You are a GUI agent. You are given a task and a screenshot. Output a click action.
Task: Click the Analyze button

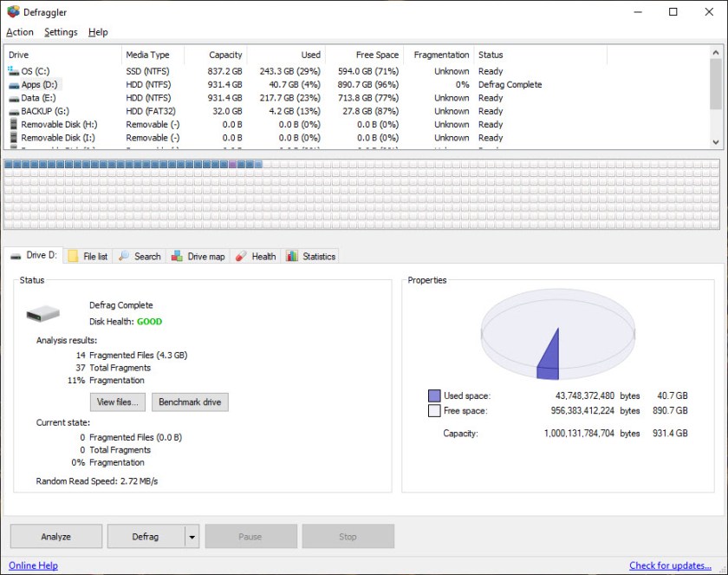click(x=56, y=537)
